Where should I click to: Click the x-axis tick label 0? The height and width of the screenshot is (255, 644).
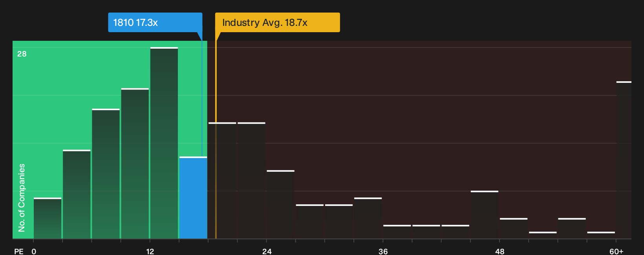(x=34, y=251)
